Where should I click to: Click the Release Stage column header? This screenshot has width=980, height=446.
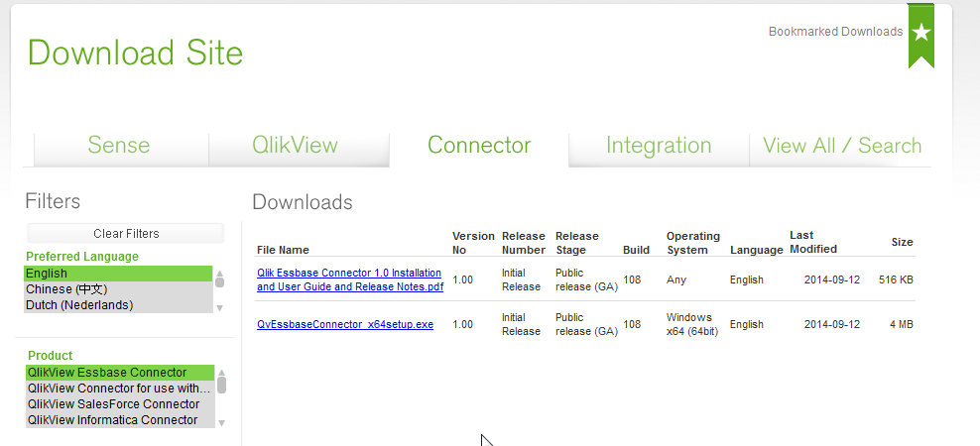[577, 243]
